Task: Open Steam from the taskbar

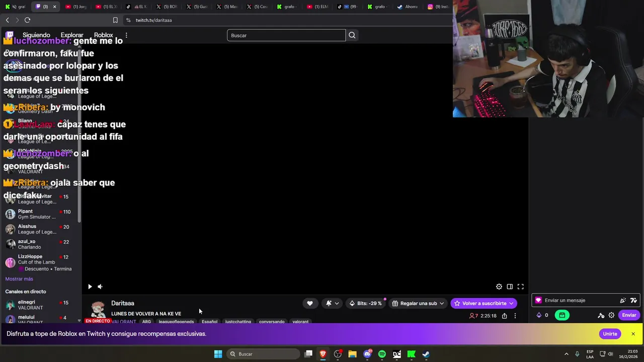Action: (426, 354)
